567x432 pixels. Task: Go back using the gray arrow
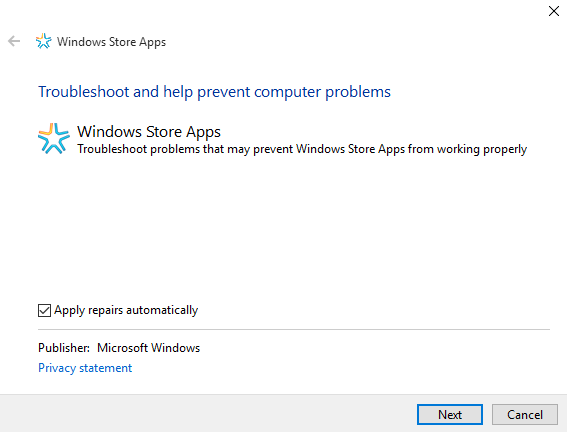coord(14,41)
